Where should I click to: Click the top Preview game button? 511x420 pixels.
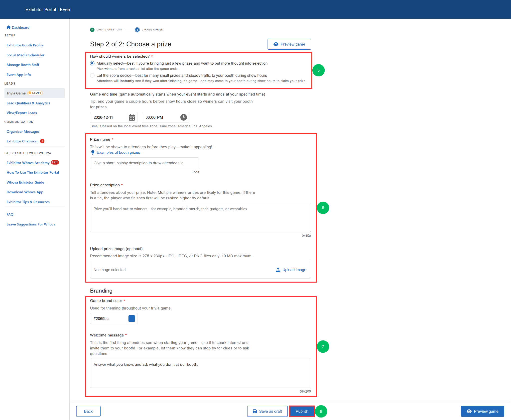tap(289, 44)
